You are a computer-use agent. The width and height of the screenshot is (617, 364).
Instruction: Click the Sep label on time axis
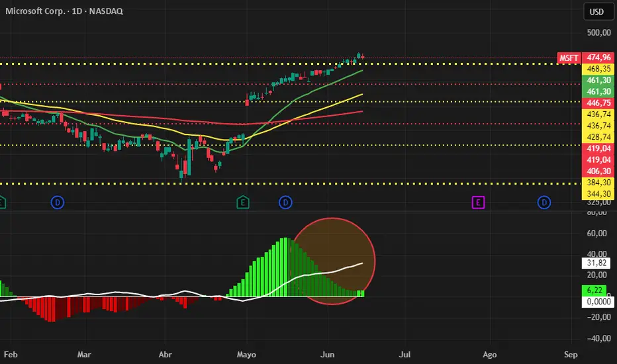(x=571, y=355)
